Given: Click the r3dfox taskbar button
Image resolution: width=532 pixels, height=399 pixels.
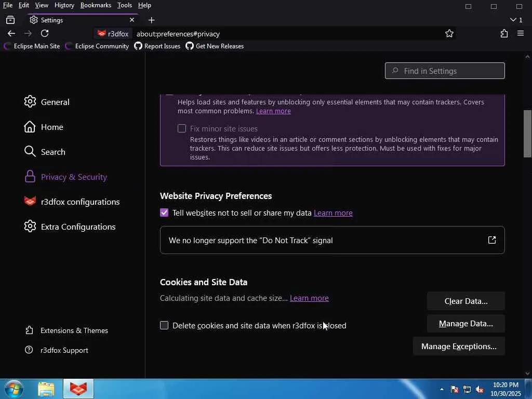Looking at the screenshot, I should [78, 389].
